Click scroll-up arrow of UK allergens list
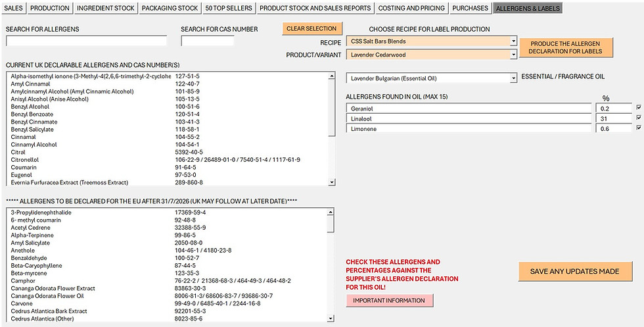Image resolution: width=644 pixels, height=327 pixels. (332, 76)
